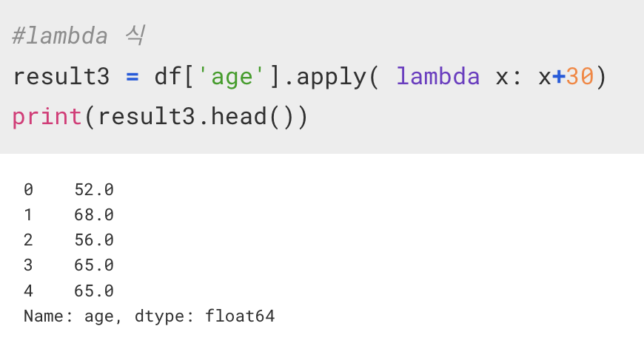Click the '#lambda 식' comment line
This screenshot has width=644, height=346.
point(78,35)
